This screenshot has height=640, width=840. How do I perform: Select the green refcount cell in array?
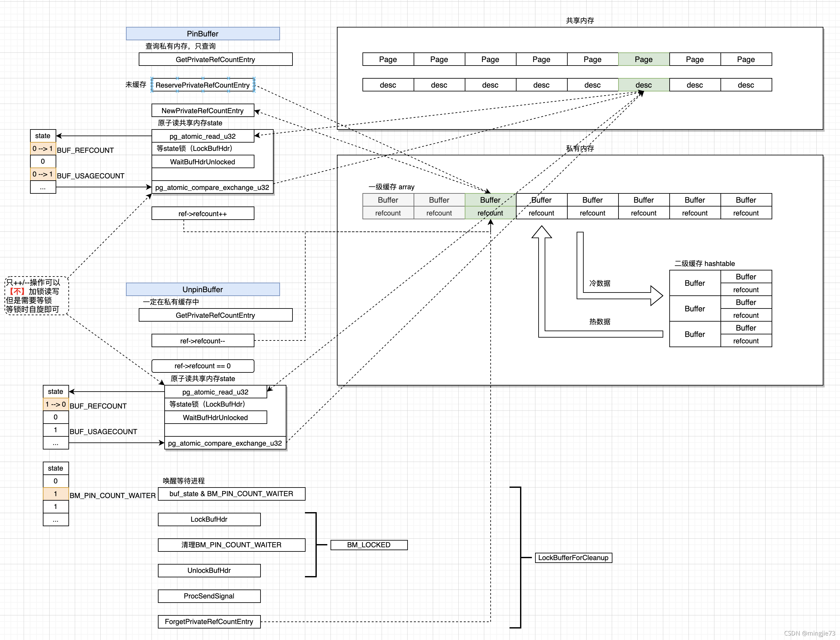[x=490, y=213]
